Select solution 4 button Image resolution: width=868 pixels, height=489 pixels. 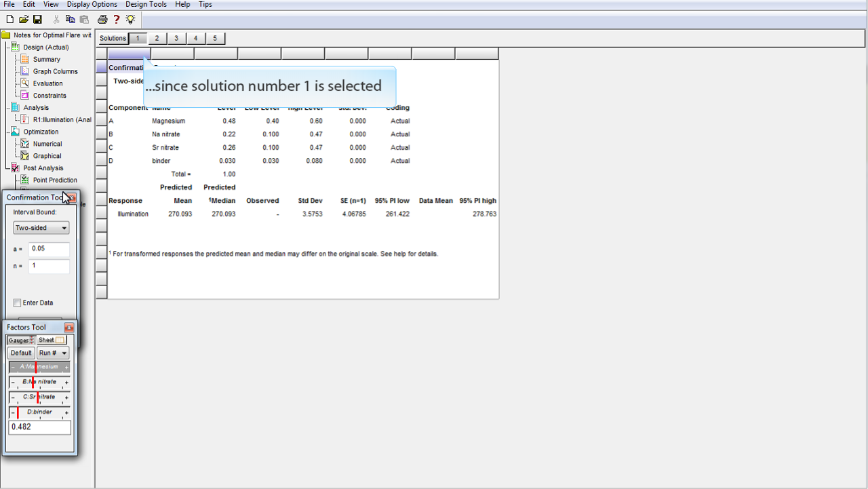pos(196,39)
